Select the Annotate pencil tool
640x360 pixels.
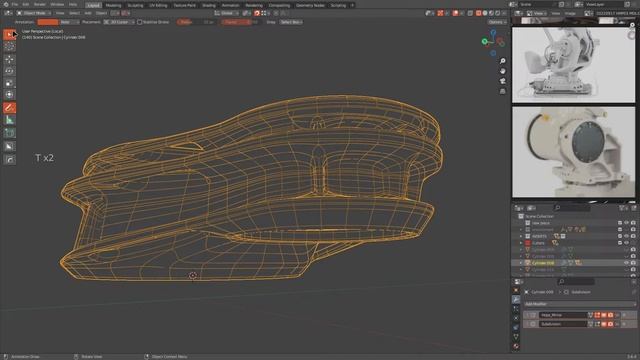[x=9, y=108]
